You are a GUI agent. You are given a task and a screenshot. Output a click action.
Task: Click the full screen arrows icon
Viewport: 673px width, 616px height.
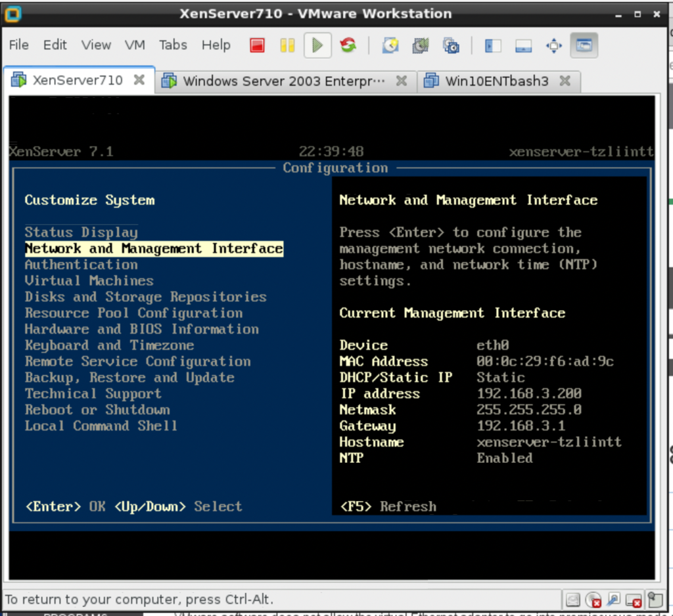click(x=553, y=45)
